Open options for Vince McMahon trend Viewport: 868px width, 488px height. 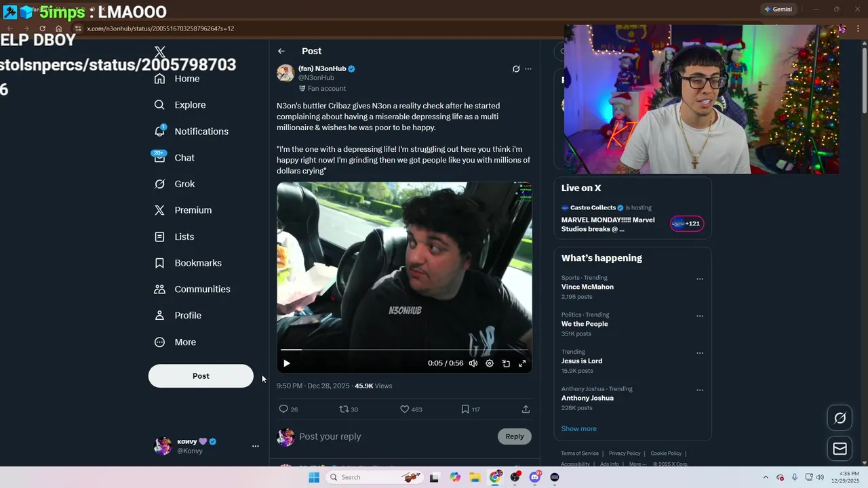(x=700, y=279)
